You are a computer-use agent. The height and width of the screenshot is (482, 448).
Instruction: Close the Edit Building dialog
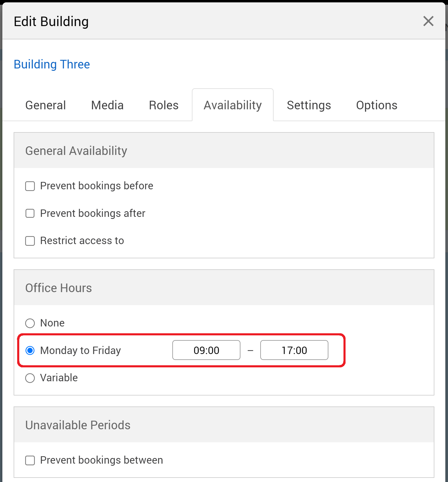pos(428,21)
